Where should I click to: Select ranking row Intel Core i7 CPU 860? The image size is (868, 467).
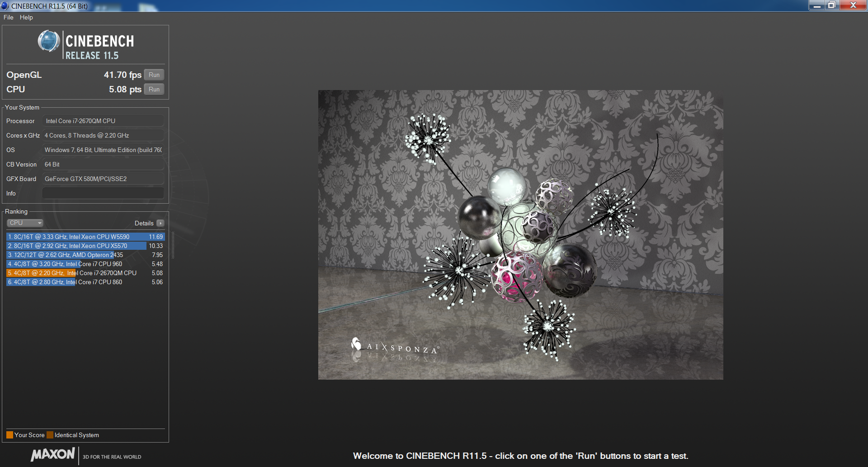[85, 282]
